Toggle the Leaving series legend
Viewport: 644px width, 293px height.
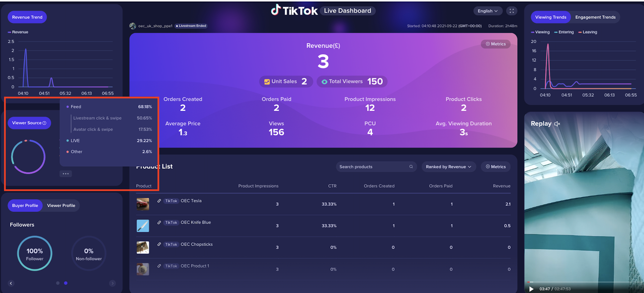click(588, 32)
